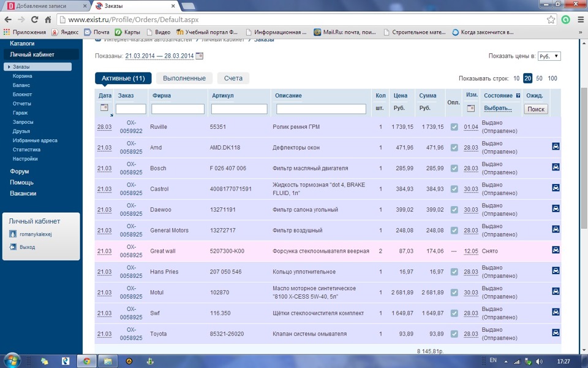588x368 pixels.
Task: Switch to the Выполненные tab
Action: tap(184, 79)
